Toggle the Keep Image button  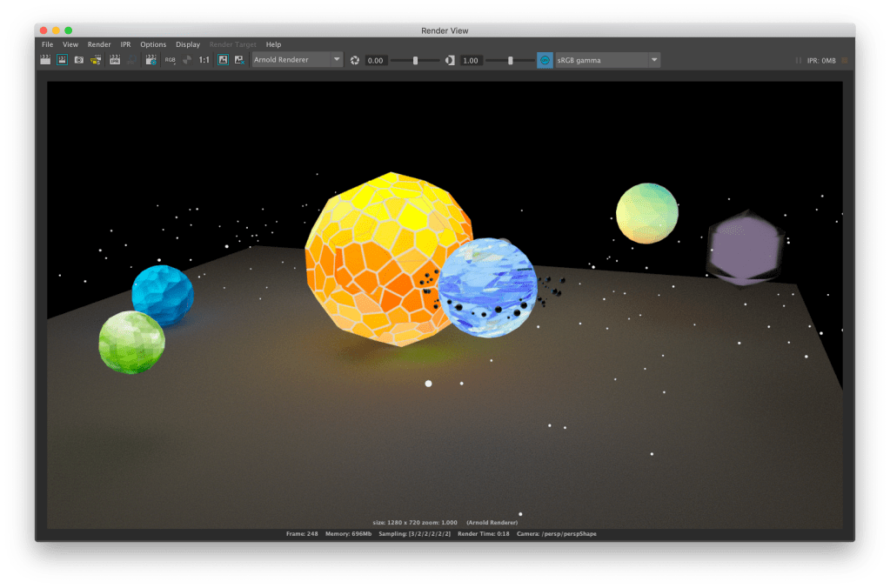pos(222,60)
